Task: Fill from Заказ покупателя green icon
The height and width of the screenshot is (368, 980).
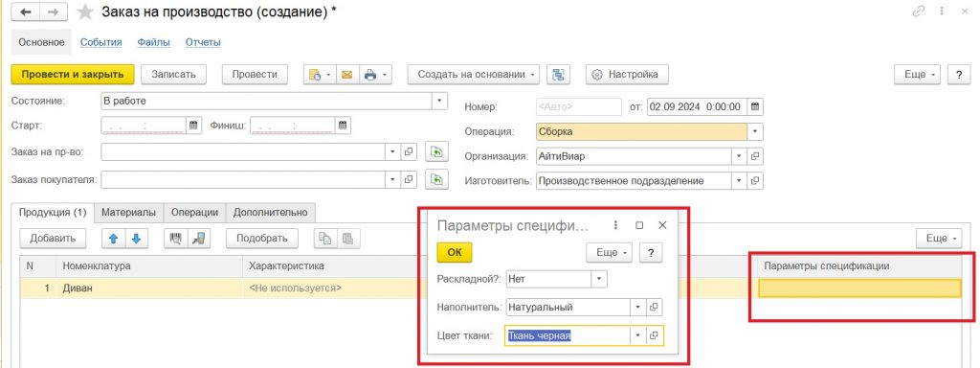Action: click(436, 179)
